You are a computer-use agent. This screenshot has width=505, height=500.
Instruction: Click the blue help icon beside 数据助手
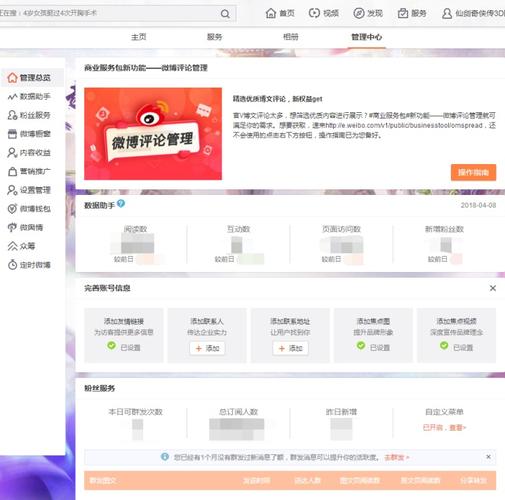pos(121,203)
